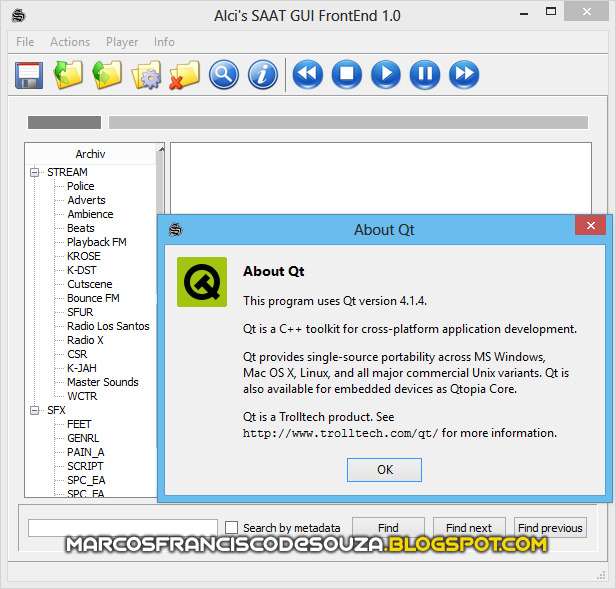The height and width of the screenshot is (589, 616).
Task: Click the main window app icon
Action: pyautogui.click(x=18, y=16)
